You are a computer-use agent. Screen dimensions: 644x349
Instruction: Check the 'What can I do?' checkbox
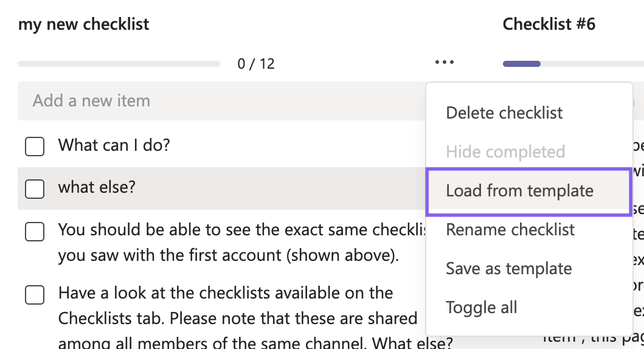click(35, 147)
